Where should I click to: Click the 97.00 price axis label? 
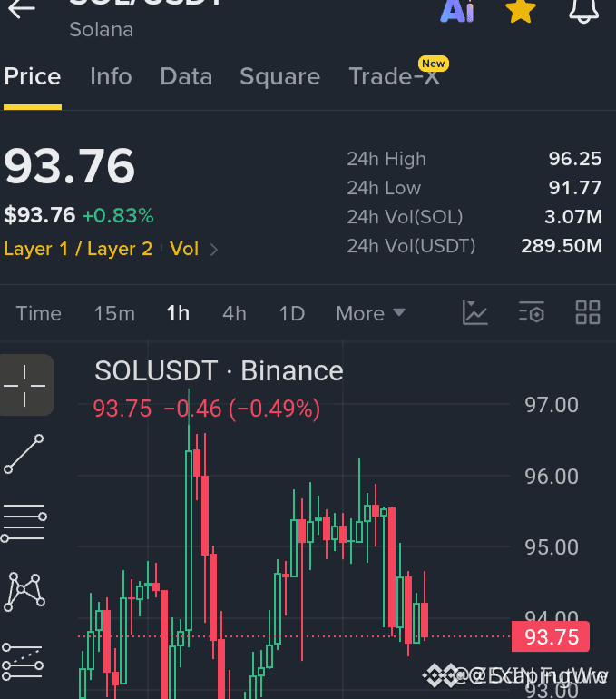(x=552, y=405)
